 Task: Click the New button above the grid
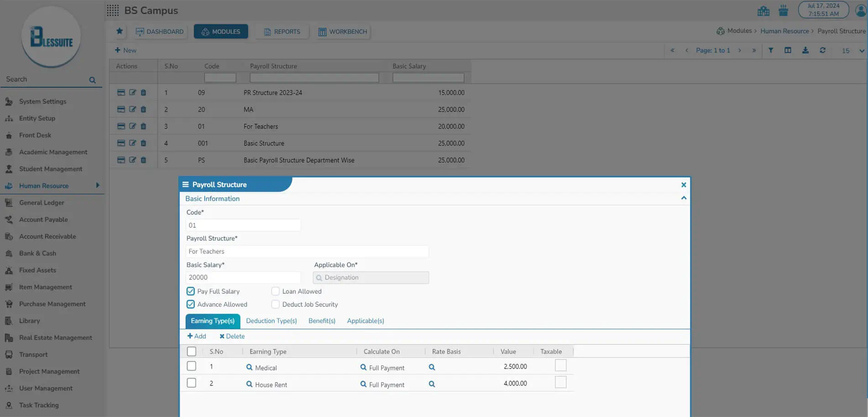point(125,50)
